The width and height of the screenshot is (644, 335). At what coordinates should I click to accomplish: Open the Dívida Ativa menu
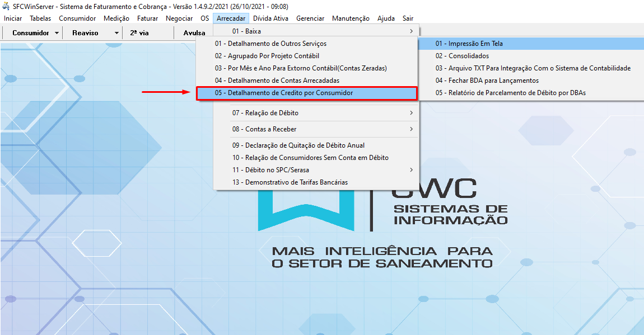tap(270, 18)
